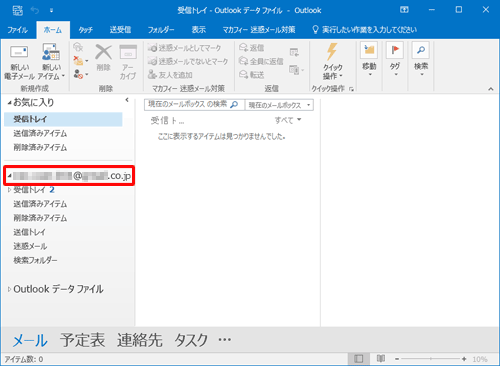Select account folder 削除済みアイテム
This screenshot has width=500, height=366.
(40, 218)
